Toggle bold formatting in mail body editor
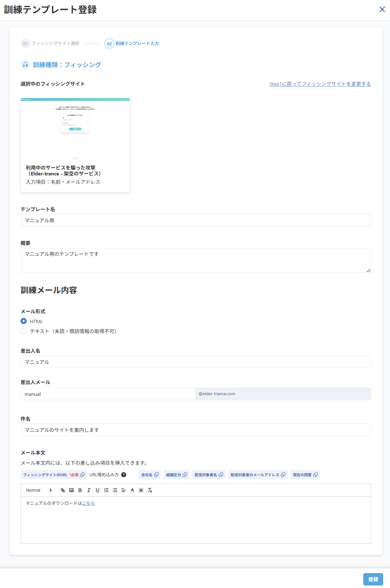 coord(80,490)
